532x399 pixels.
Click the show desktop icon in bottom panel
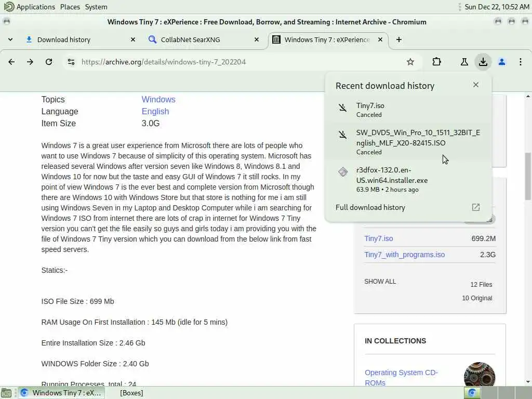tap(6, 393)
